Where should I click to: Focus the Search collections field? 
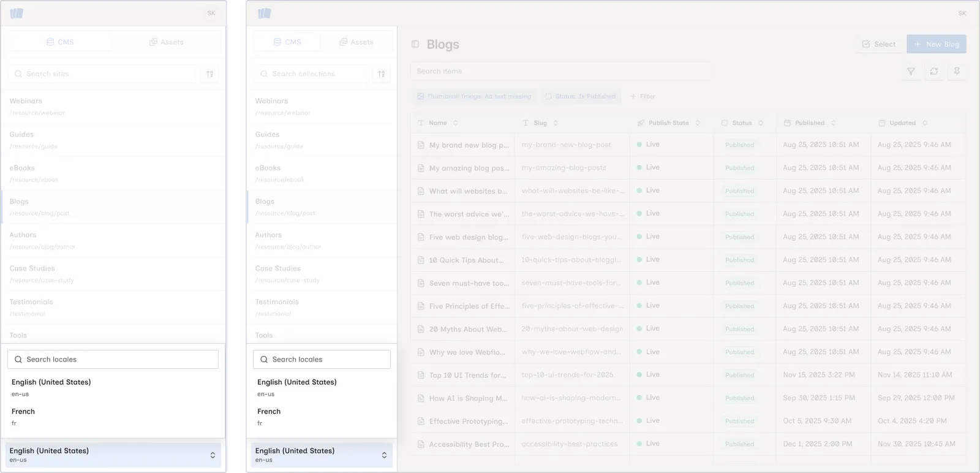tap(311, 74)
